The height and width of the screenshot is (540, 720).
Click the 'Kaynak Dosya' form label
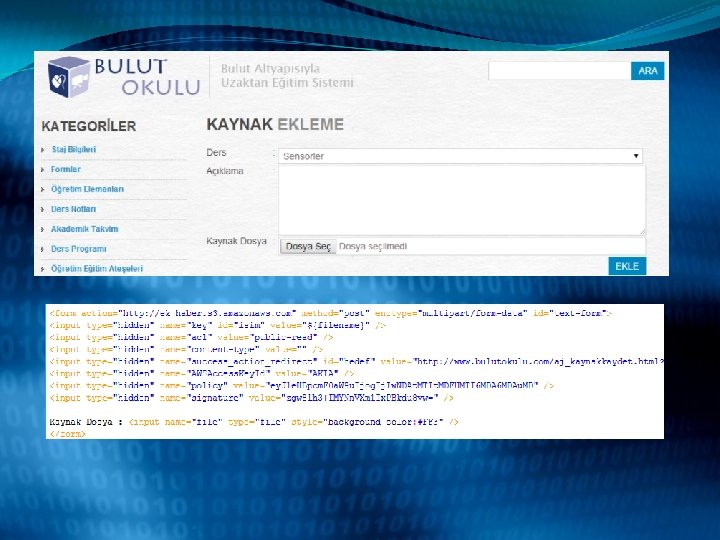coord(236,241)
